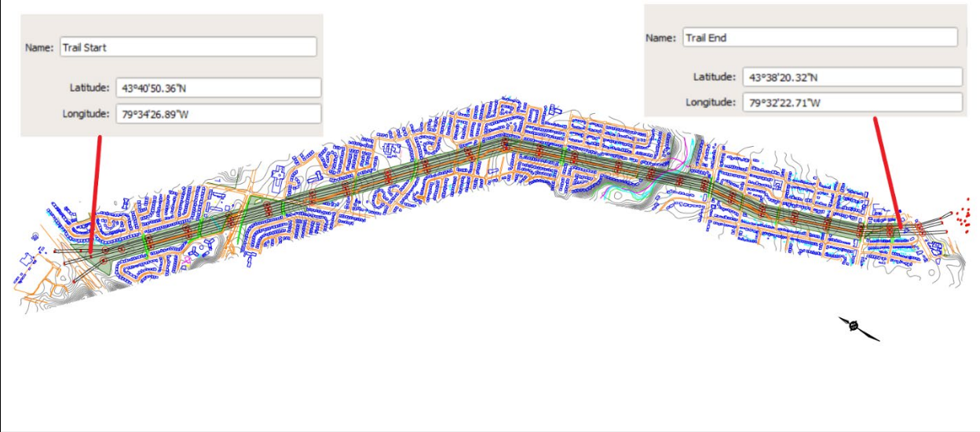Screen dimensions: 980x432
Task: Click the longitude field showing 79°34'26.89"W
Action: (x=218, y=114)
